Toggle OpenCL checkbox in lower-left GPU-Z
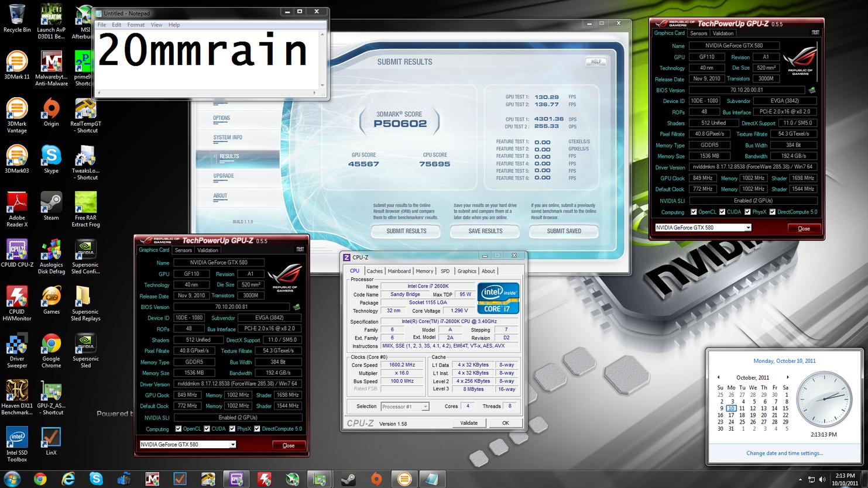 coord(179,429)
